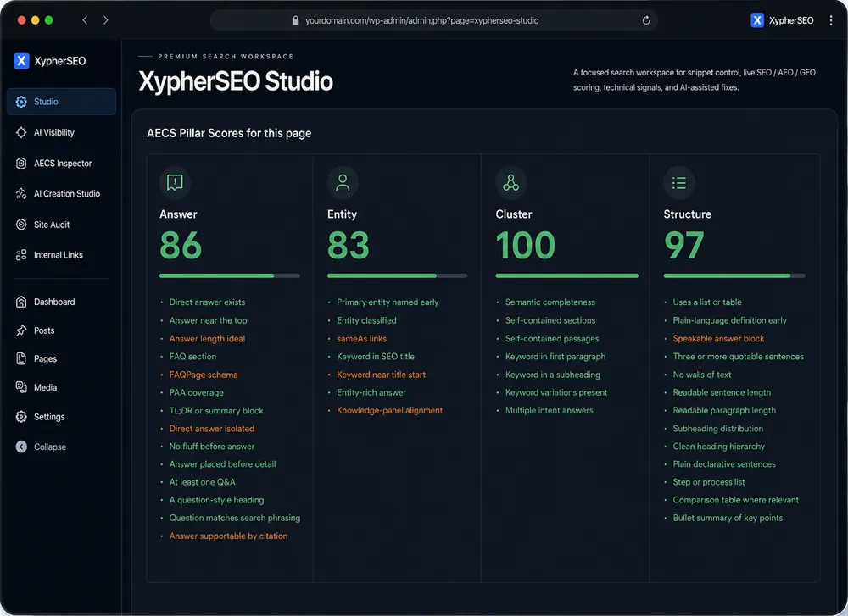Click the address bar lock icon
This screenshot has height=616, width=848.
[295, 20]
